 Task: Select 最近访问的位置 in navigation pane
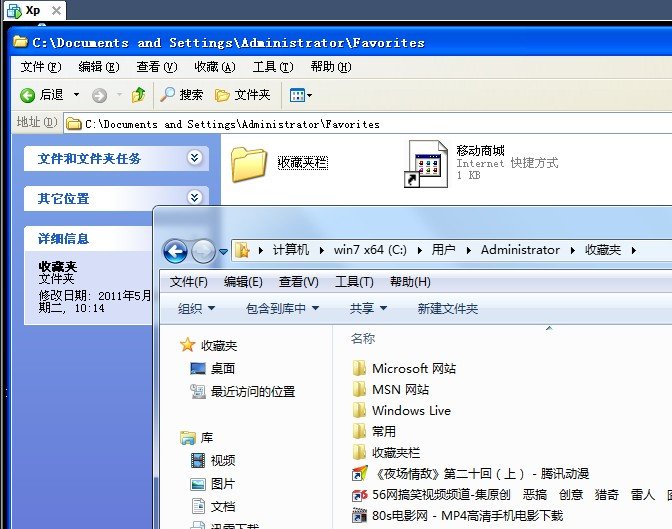[243, 391]
